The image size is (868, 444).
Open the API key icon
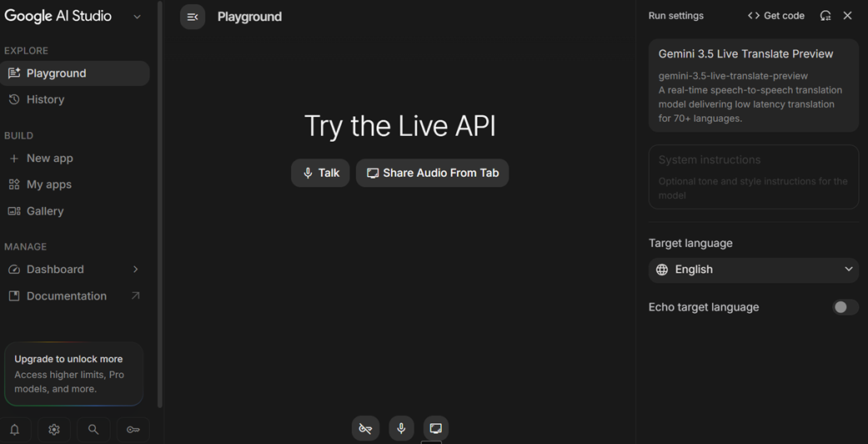click(x=133, y=430)
